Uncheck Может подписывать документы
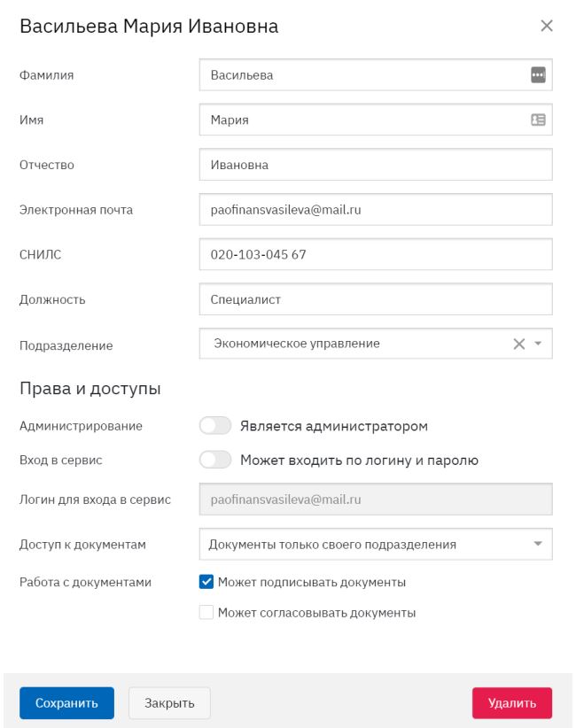 point(206,582)
